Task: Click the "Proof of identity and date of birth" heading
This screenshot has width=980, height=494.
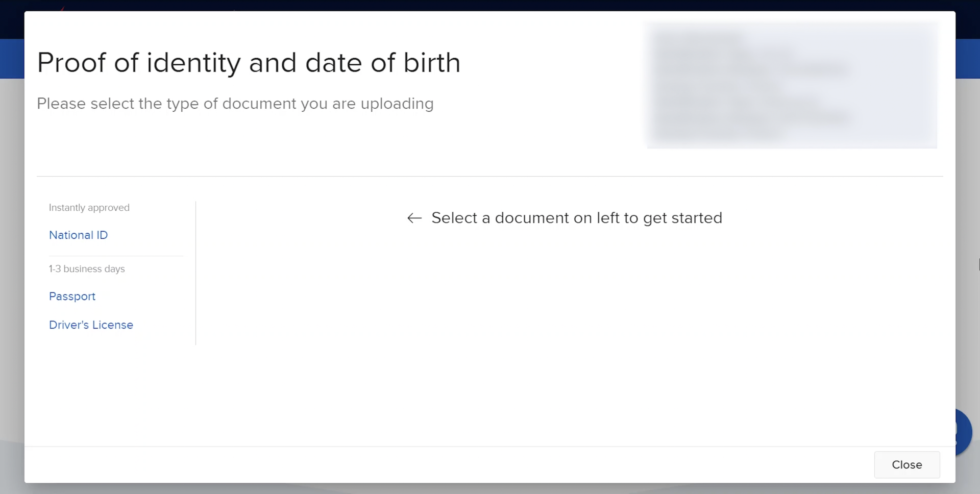Action: pos(249,63)
